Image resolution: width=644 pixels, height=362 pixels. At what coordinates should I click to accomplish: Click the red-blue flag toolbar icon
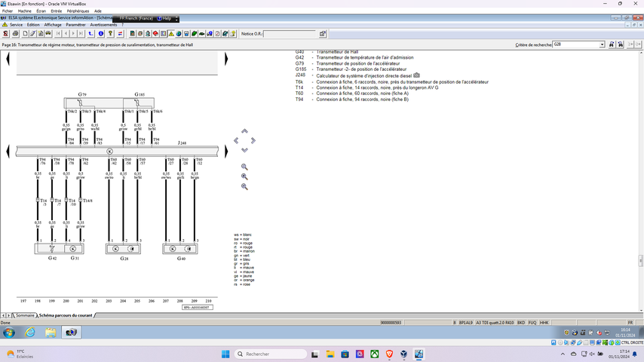pyautogui.click(x=120, y=34)
